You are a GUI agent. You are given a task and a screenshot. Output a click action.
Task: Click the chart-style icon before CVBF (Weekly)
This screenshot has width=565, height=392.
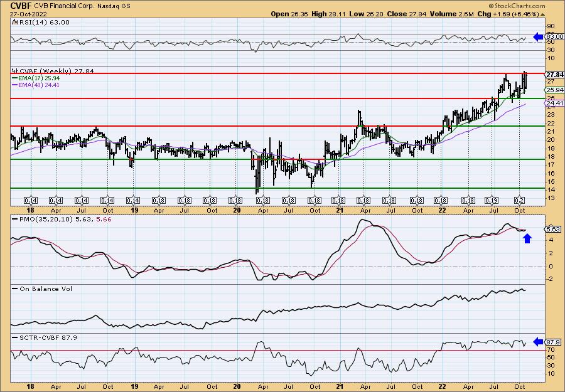point(14,71)
